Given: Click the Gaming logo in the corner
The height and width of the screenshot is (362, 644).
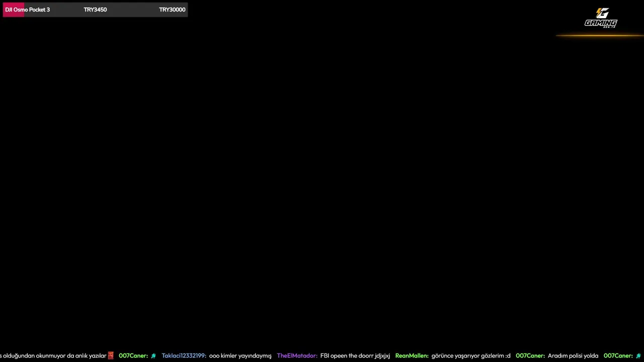Looking at the screenshot, I should click(x=601, y=18).
